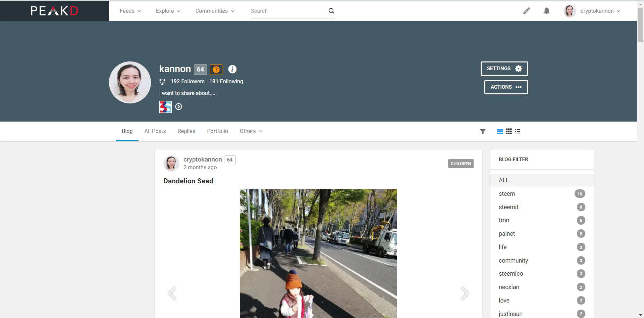The height and width of the screenshot is (318, 644).
Task: Open the post editor pencil icon
Action: click(527, 11)
